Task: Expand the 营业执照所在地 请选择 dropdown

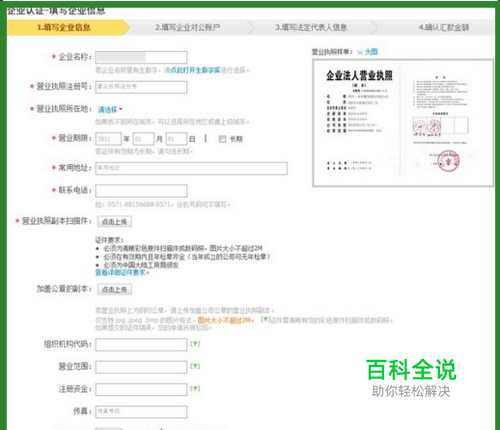Action: pyautogui.click(x=110, y=109)
